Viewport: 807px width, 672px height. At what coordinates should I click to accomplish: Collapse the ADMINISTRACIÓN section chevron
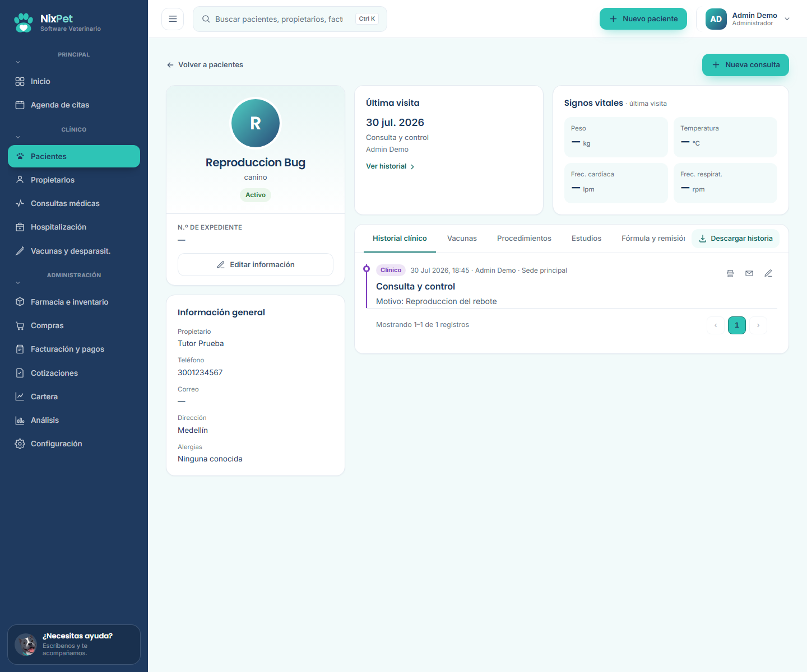click(18, 283)
